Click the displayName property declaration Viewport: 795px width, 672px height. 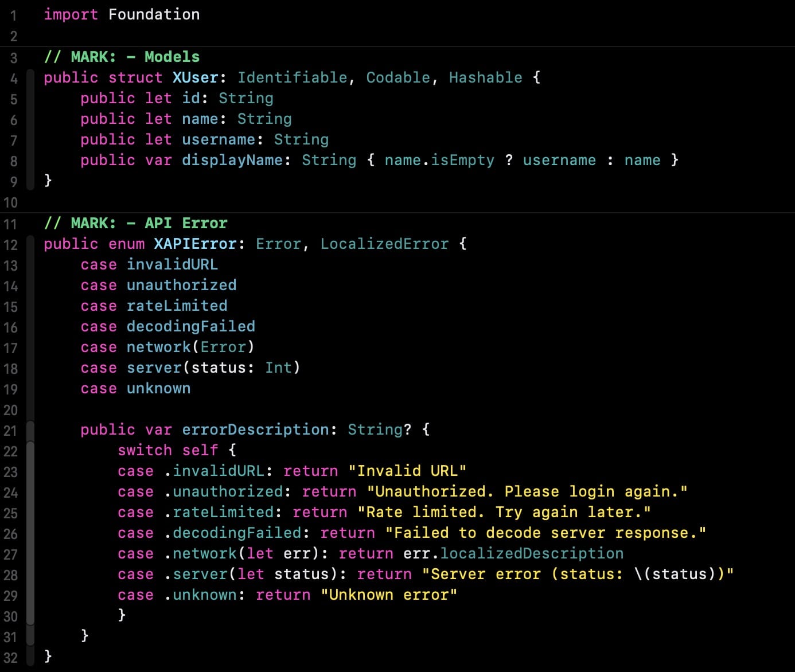(x=232, y=160)
